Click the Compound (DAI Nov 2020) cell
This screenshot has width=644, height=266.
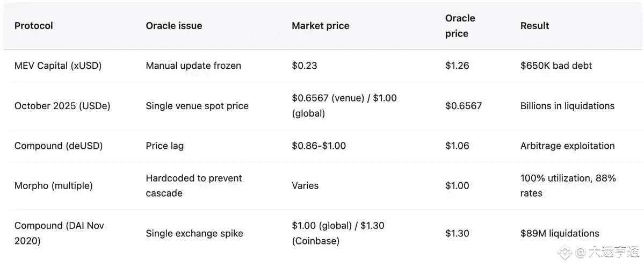(x=59, y=233)
